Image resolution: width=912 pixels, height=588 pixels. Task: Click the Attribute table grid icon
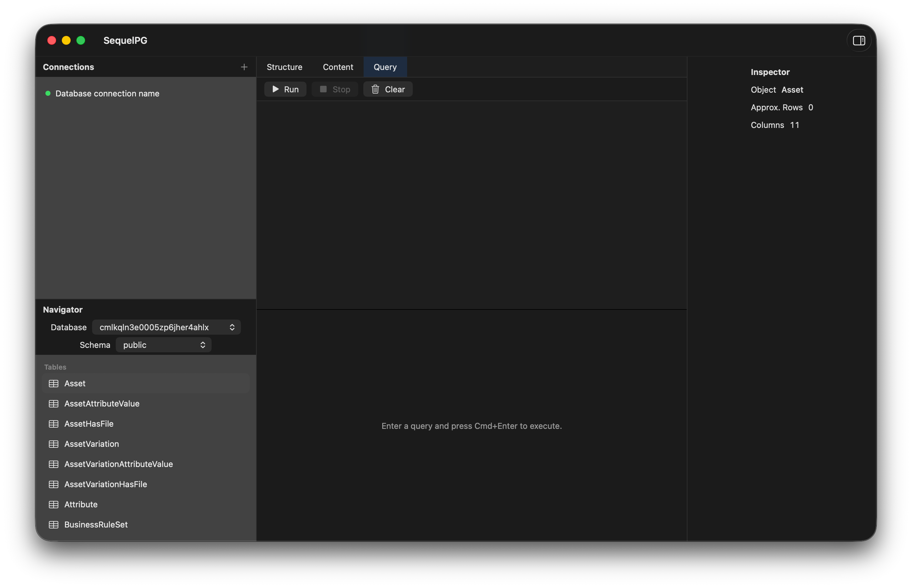(x=54, y=504)
